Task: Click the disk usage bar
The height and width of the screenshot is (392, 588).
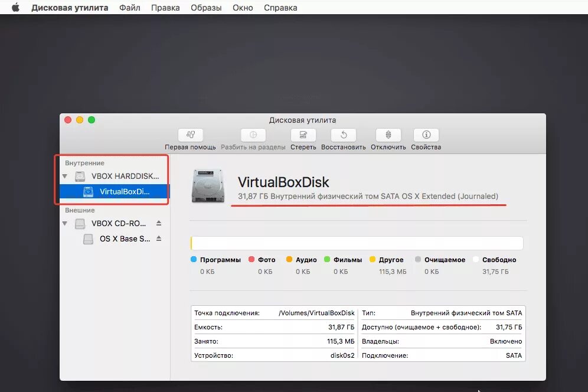Action: point(357,243)
